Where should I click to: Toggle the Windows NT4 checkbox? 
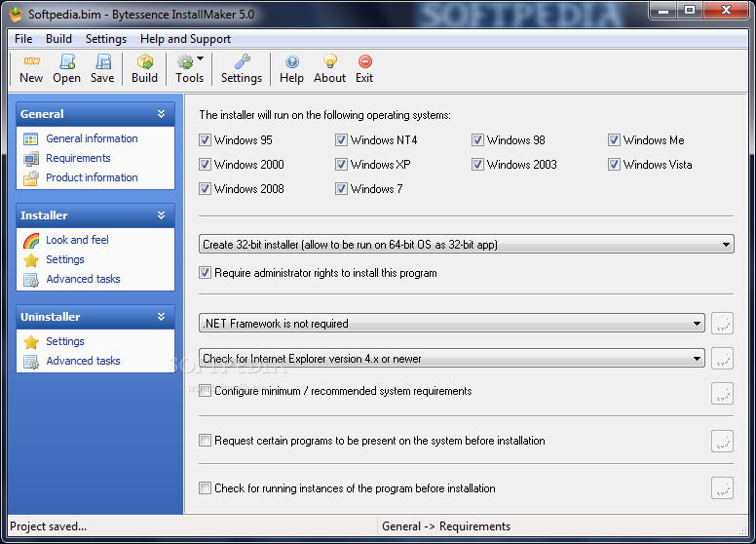point(341,139)
